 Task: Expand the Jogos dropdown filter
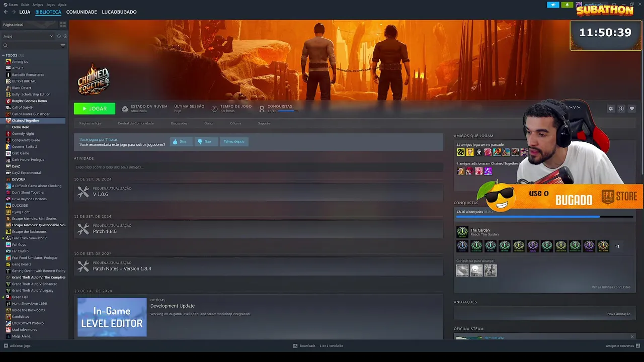28,36
